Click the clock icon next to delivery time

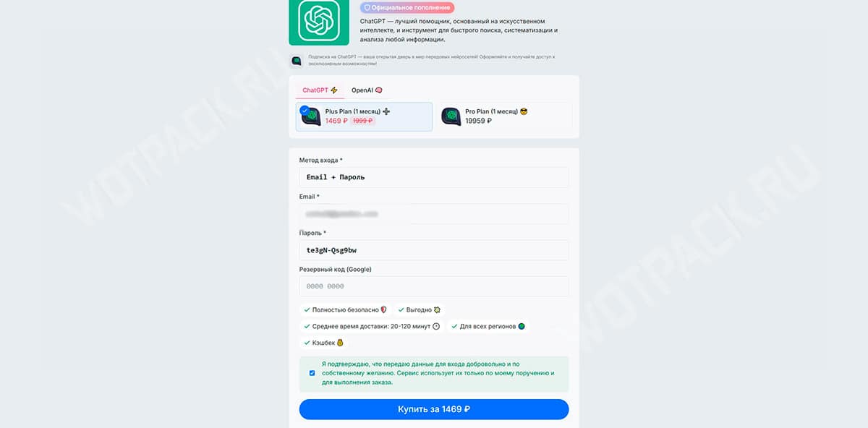(x=436, y=326)
